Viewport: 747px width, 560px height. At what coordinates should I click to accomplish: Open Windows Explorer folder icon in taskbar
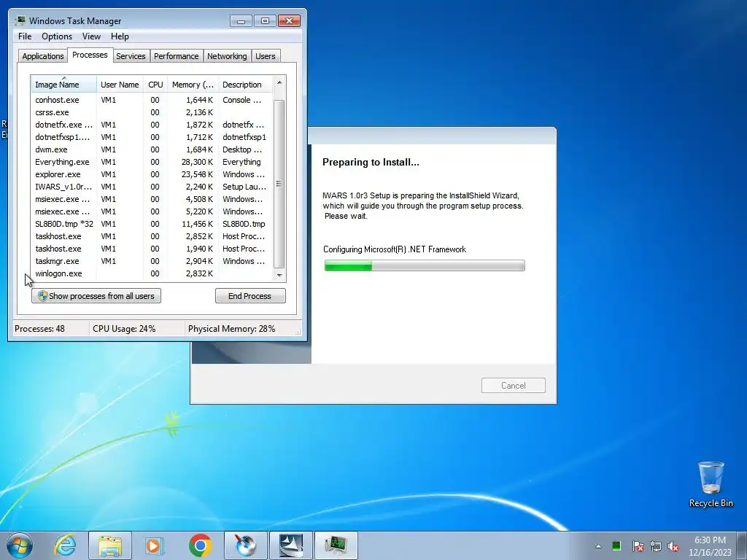tap(110, 545)
